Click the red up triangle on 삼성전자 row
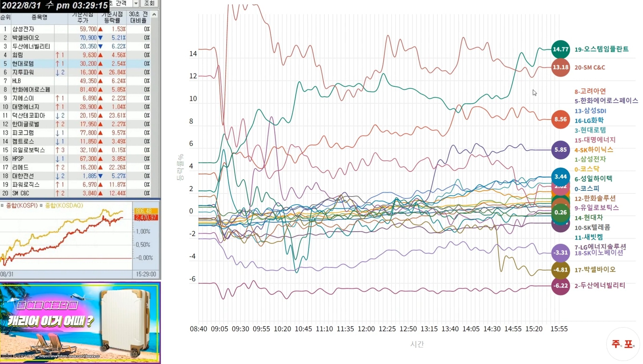Image resolution: width=643 pixels, height=364 pixels. coord(100,29)
